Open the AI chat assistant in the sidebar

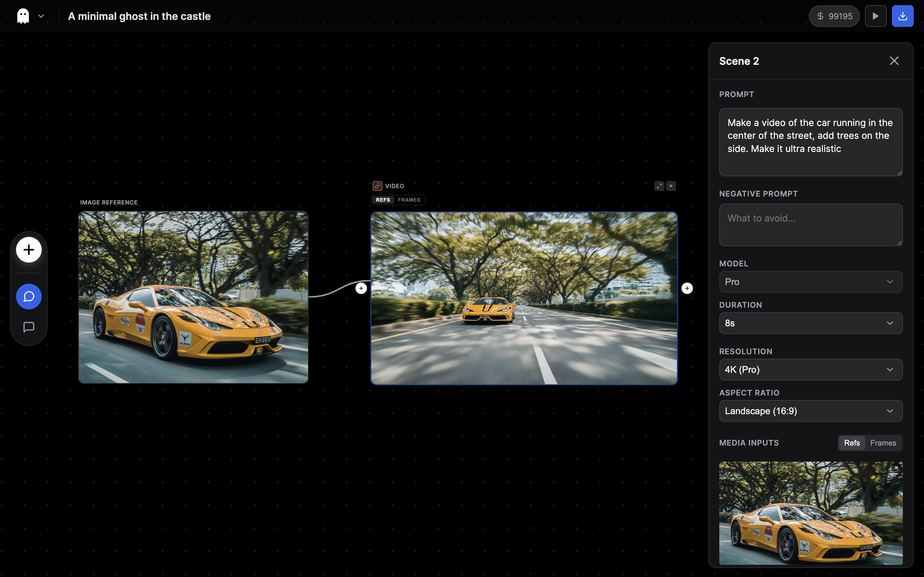click(28, 296)
